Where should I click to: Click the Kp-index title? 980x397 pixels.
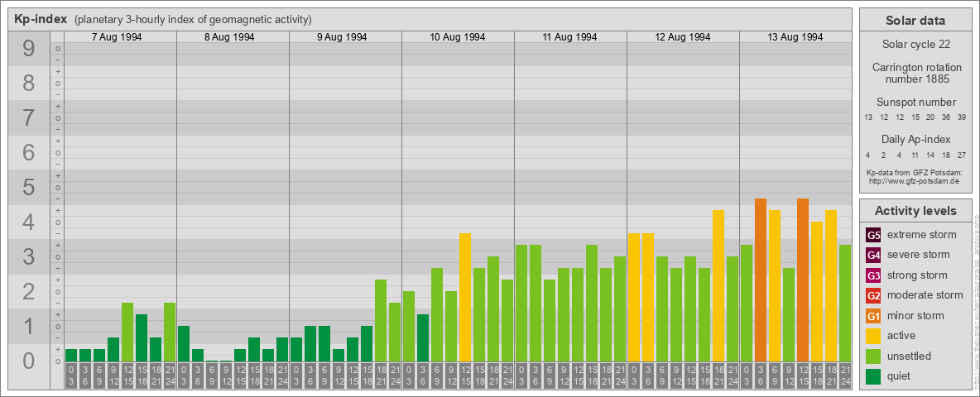(x=41, y=19)
